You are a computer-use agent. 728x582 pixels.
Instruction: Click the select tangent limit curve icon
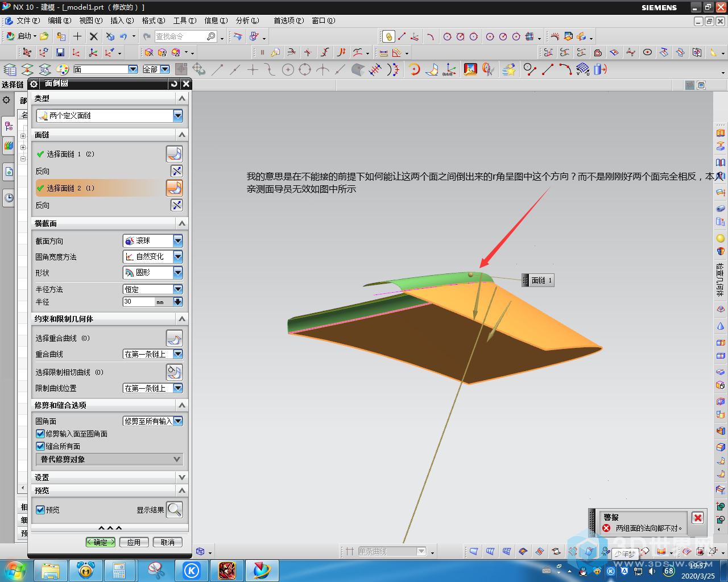coord(175,372)
